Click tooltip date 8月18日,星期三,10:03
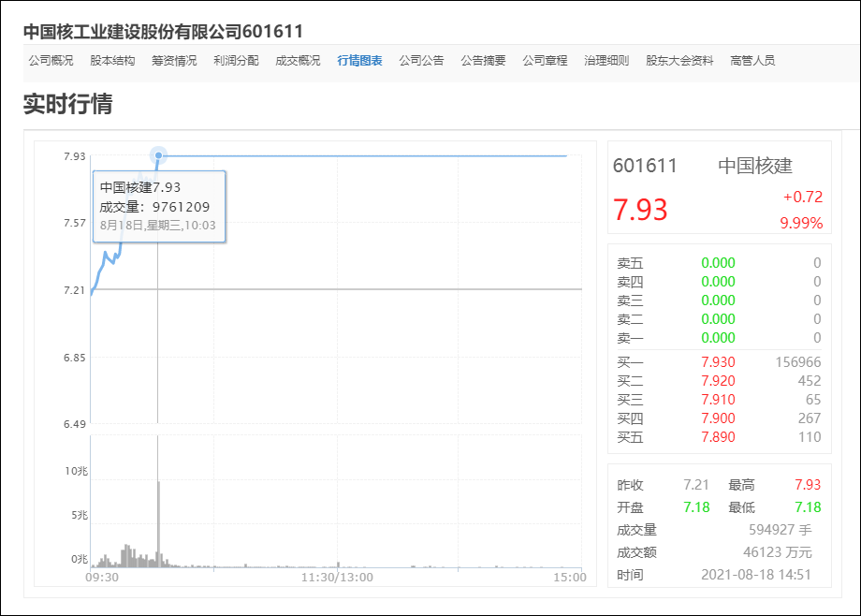 click(x=157, y=226)
